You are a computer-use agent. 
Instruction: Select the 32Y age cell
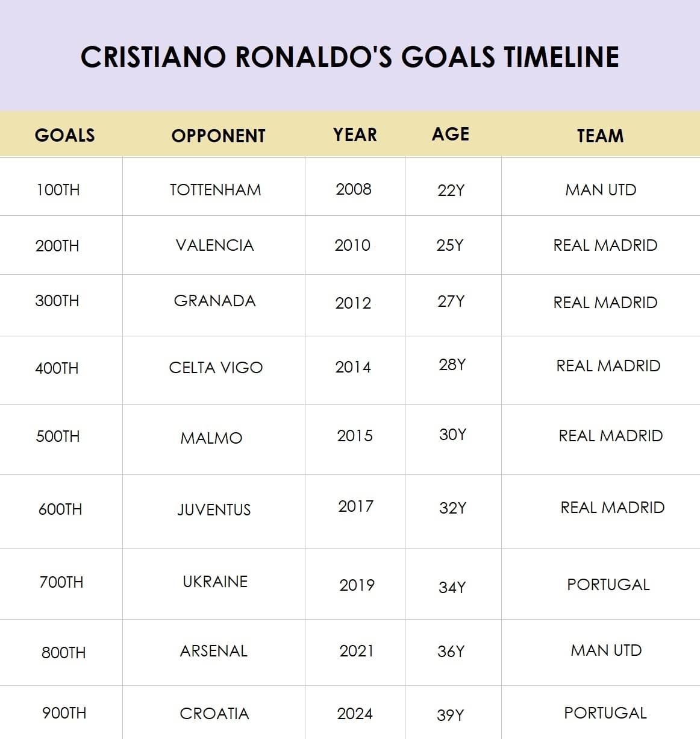coord(452,508)
